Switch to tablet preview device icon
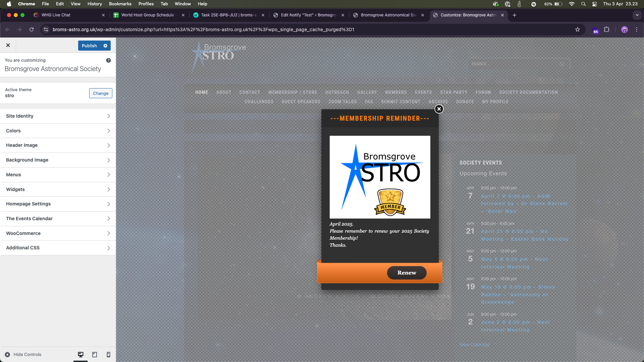Image resolution: width=644 pixels, height=362 pixels. (x=95, y=355)
